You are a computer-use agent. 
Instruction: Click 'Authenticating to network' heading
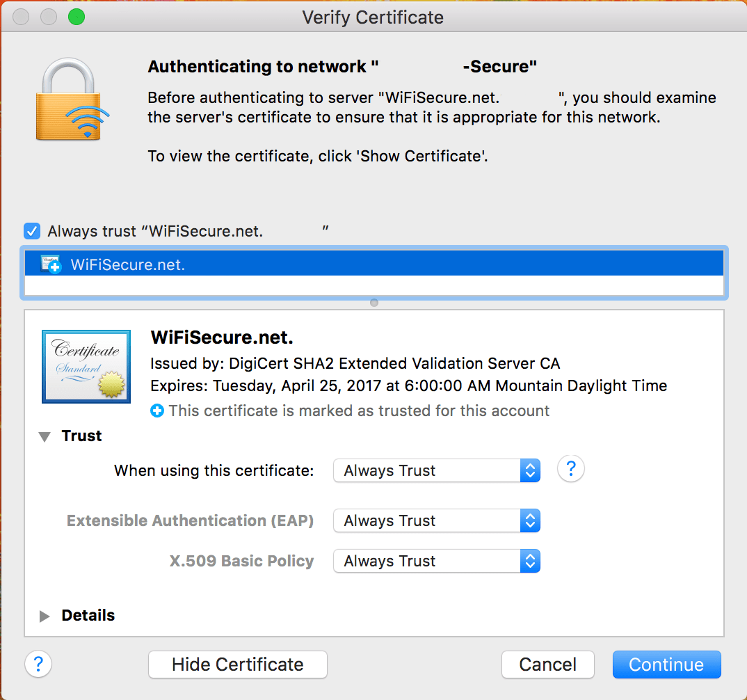(x=342, y=66)
